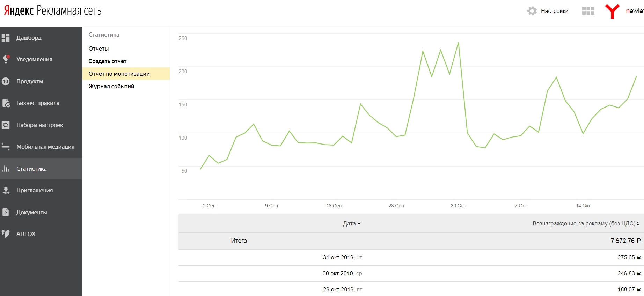Open Отчеты in the statistics submenu

click(98, 49)
